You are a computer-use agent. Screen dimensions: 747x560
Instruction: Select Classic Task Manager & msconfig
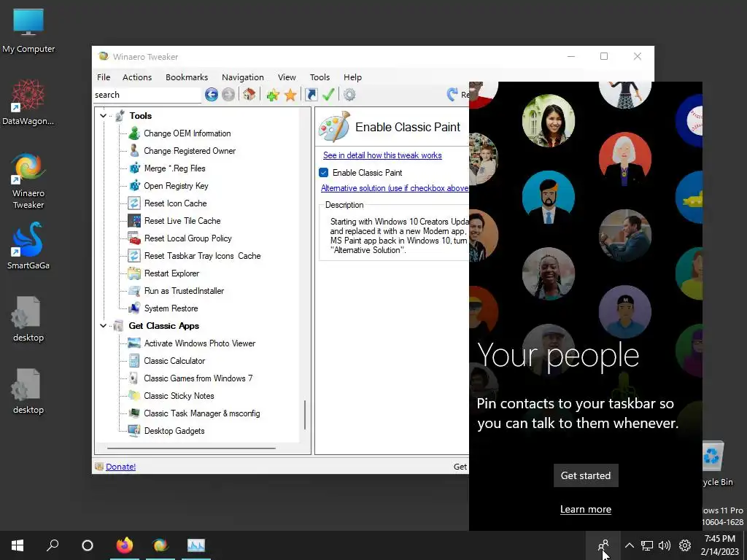click(x=202, y=413)
